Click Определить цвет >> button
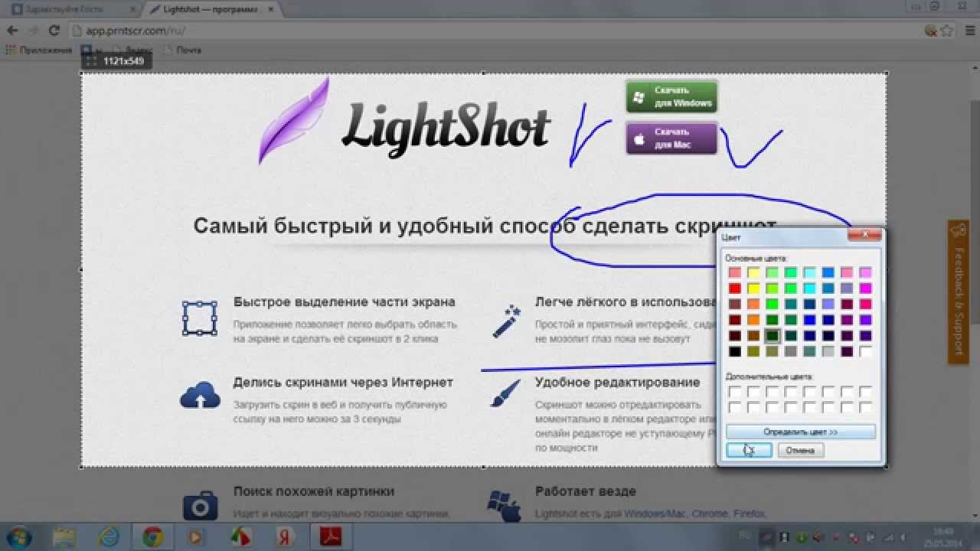980x551 pixels. (800, 432)
